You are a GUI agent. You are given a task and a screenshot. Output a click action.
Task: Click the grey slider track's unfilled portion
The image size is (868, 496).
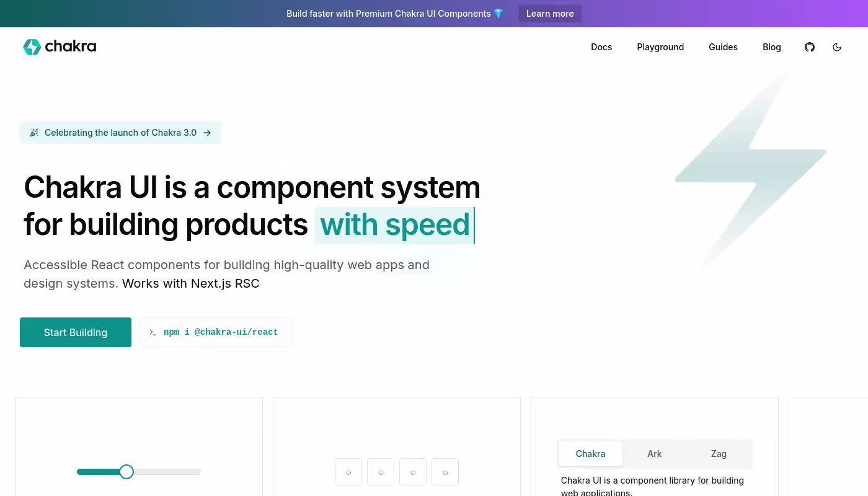(x=167, y=472)
